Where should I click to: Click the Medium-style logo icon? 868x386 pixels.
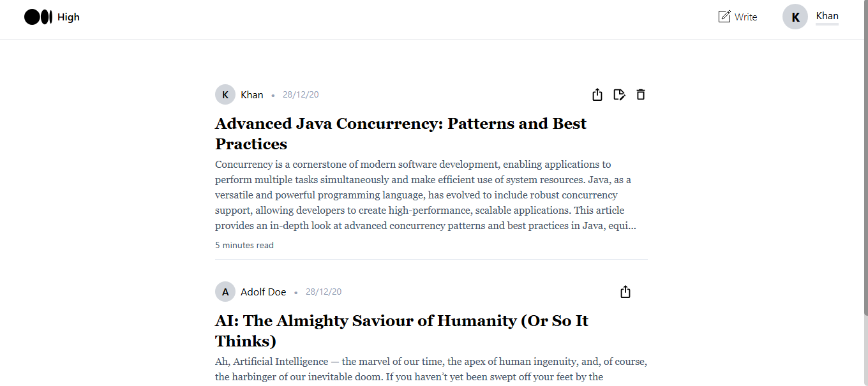tap(38, 17)
